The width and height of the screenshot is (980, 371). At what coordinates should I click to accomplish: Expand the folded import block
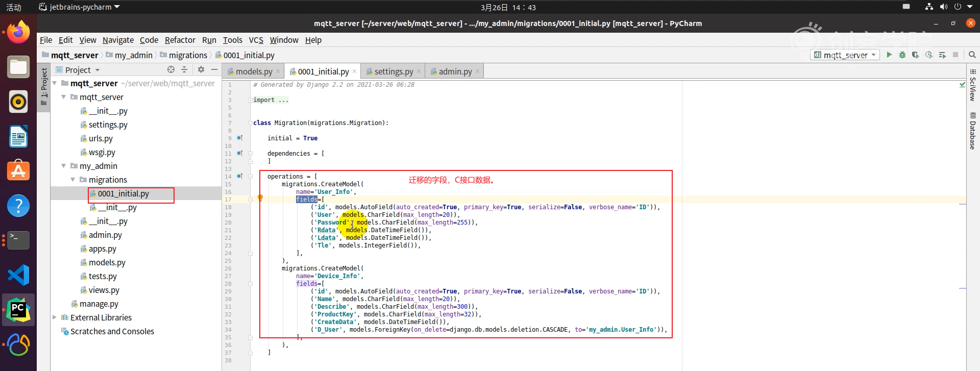coord(250,100)
